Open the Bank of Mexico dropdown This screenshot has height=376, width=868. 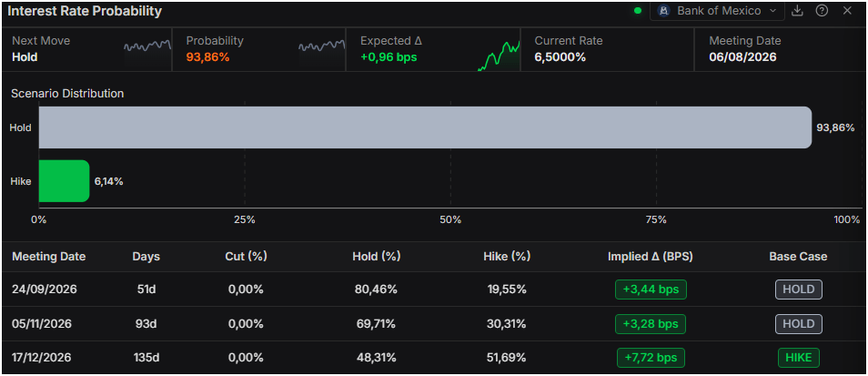tap(718, 11)
